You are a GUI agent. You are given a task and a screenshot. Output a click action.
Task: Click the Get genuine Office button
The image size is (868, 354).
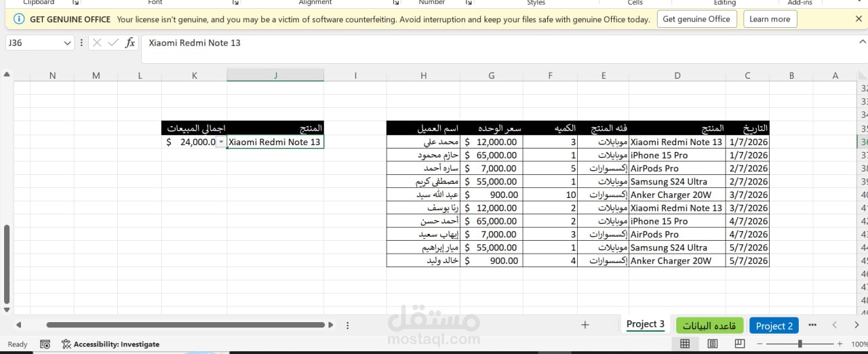pos(696,19)
